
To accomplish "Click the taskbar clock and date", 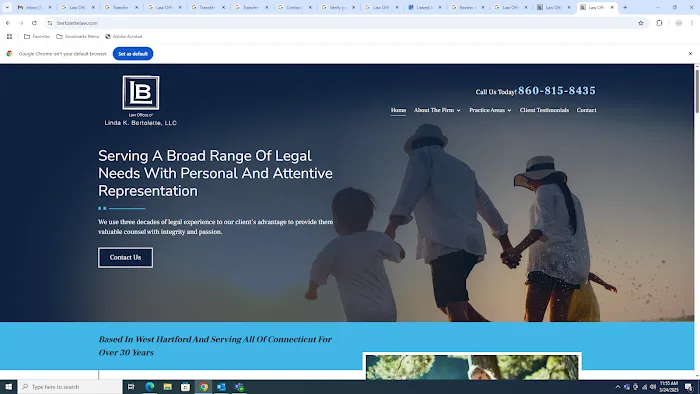I will coord(669,387).
